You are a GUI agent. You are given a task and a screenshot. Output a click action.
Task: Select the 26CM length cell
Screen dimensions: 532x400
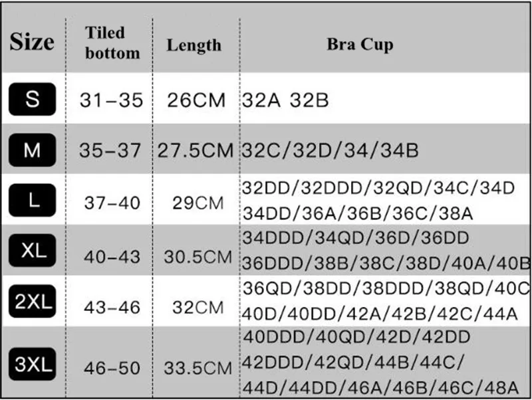click(196, 100)
